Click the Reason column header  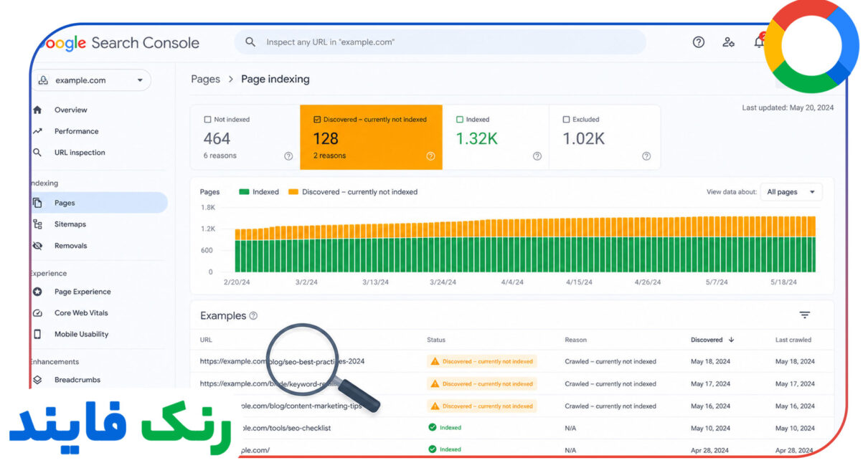(x=575, y=340)
